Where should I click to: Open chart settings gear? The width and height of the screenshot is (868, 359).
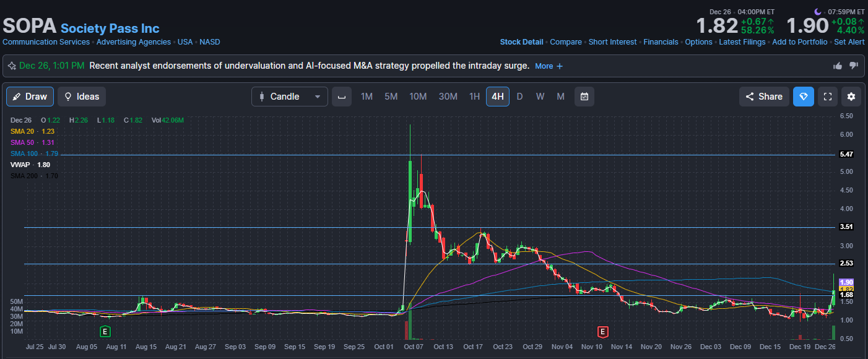(851, 97)
